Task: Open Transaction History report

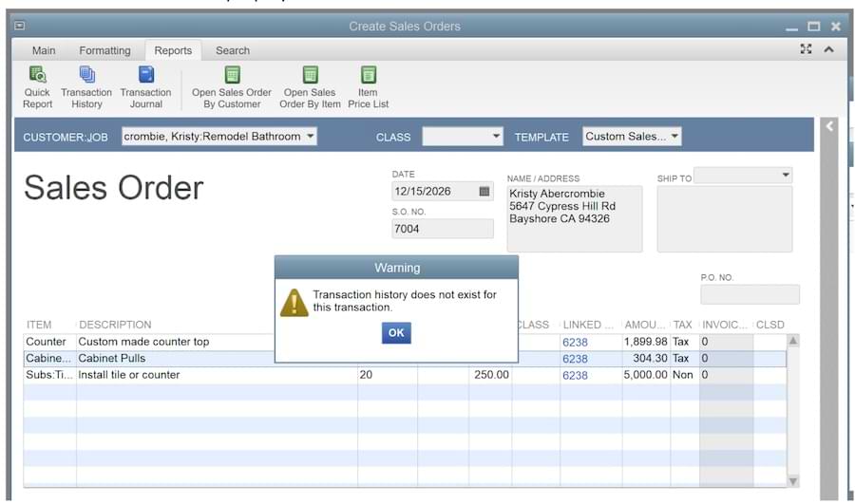Action: 86,87
